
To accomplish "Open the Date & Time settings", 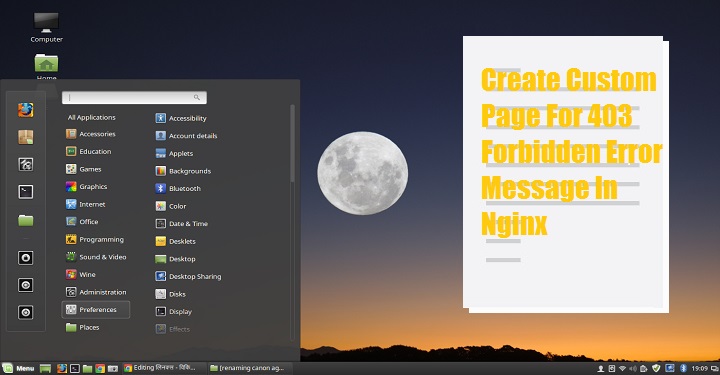I will tap(182, 224).
